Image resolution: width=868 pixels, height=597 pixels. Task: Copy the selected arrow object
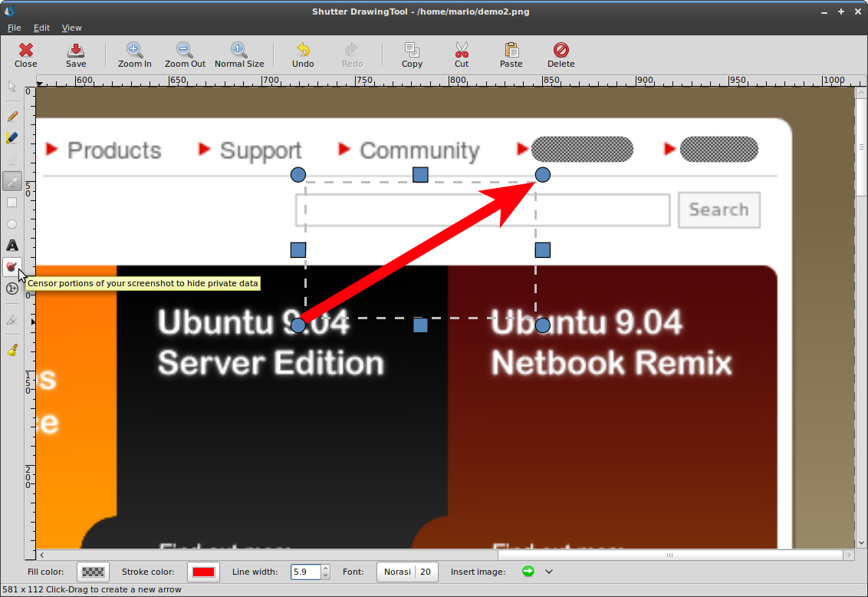click(412, 55)
